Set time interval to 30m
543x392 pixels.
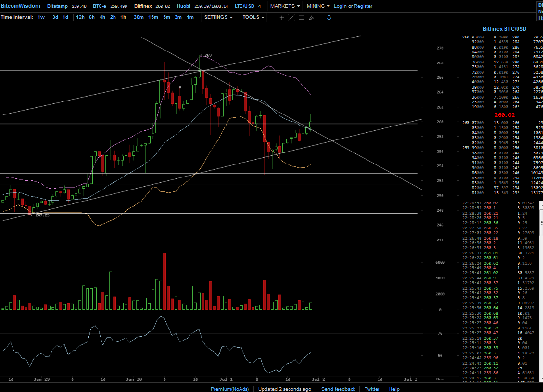tap(139, 17)
